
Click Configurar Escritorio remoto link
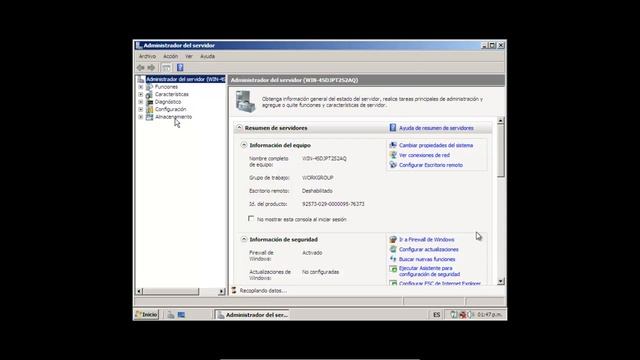pos(431,165)
